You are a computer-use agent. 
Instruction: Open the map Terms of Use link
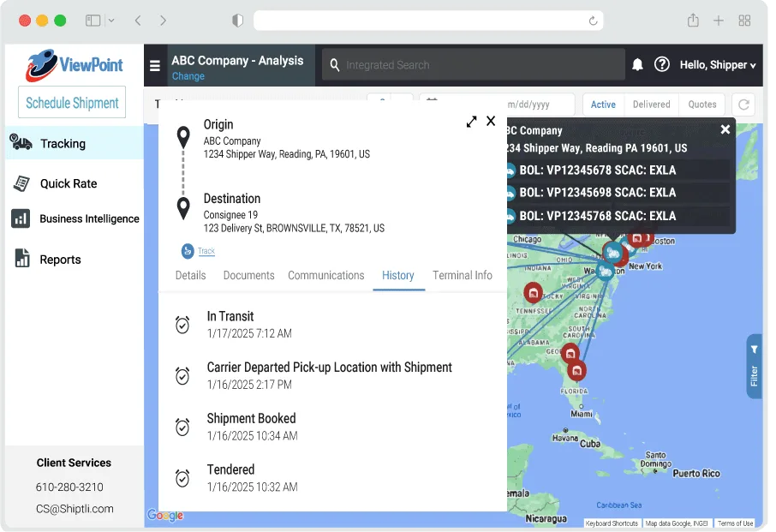736,523
